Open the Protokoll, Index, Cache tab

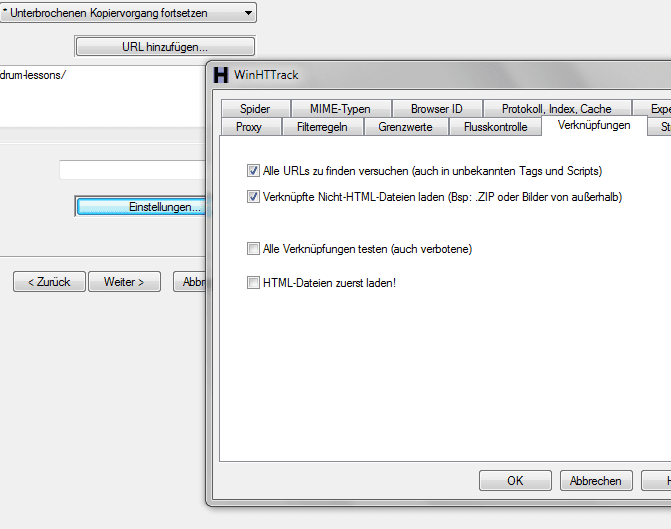pos(557,109)
